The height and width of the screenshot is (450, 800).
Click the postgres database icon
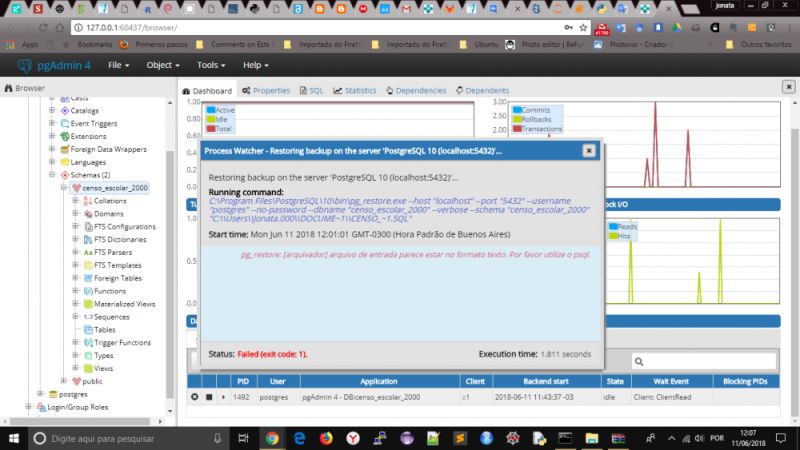coord(53,394)
